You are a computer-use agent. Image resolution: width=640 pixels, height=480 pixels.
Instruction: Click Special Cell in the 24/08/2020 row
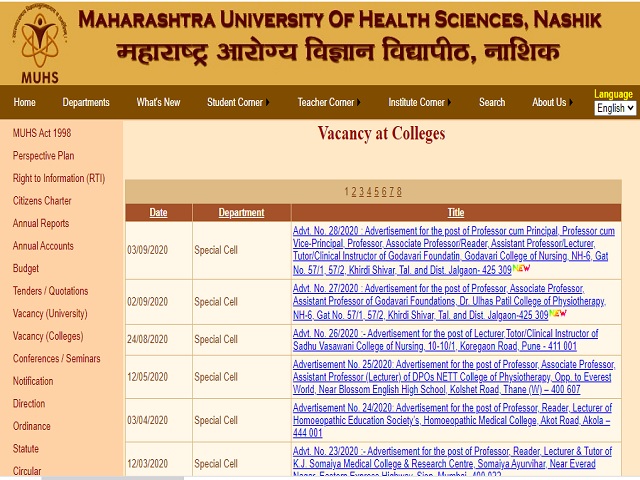216,340
